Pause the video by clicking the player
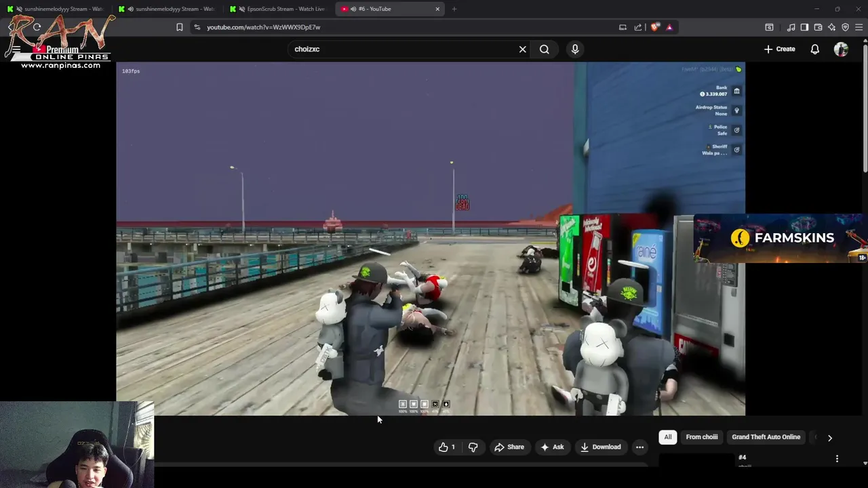 point(431,239)
